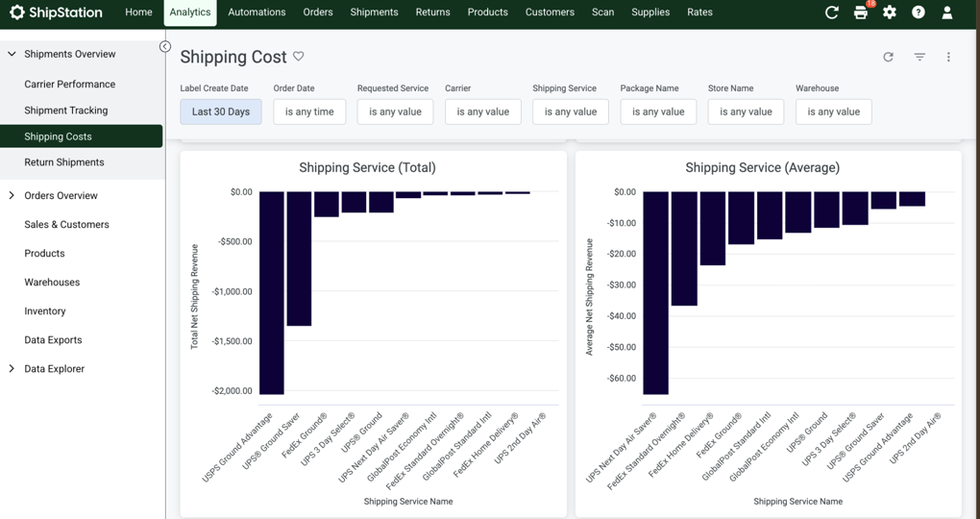Select Shipping Costs in sidebar
Image resolution: width=980 pixels, height=519 pixels.
82,136
